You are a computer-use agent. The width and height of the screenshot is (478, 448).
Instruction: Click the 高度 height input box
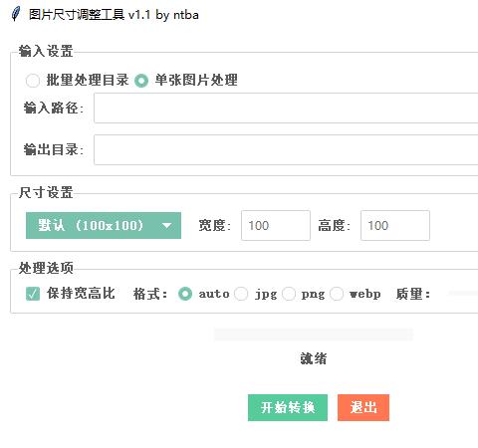tap(395, 225)
